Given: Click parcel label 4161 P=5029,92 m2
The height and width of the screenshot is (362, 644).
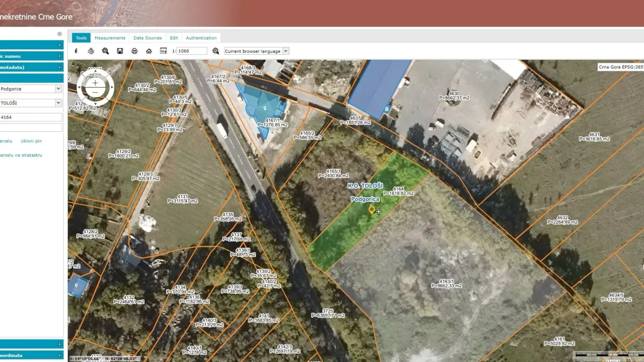Looking at the screenshot, I should point(559,341).
